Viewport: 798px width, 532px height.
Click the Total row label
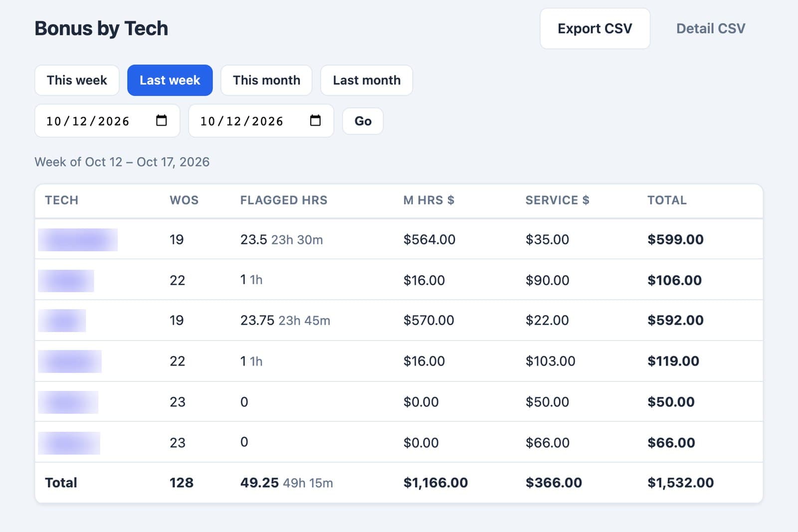61,483
